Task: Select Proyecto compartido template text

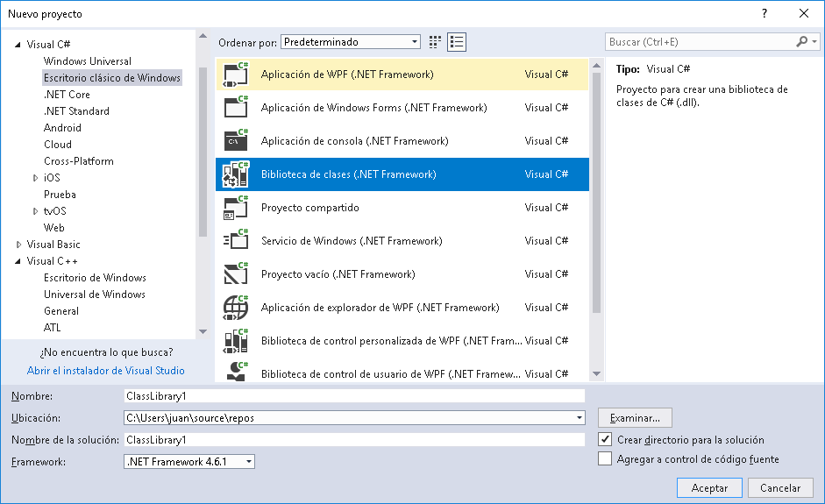Action: [309, 208]
